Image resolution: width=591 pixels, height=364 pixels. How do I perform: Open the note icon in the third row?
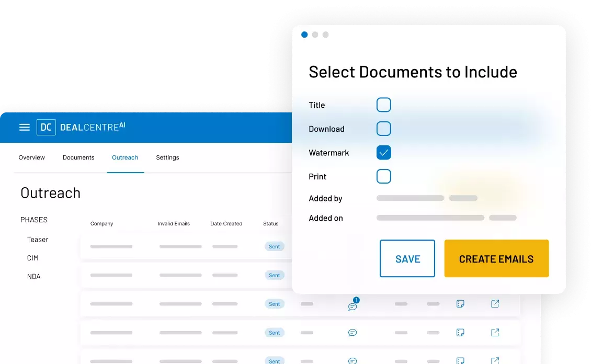460,304
